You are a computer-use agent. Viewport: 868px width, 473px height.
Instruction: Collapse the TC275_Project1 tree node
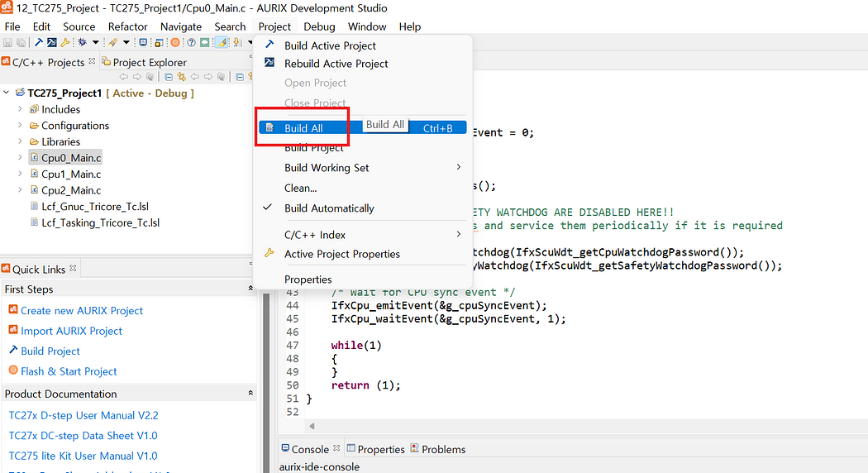(6, 93)
